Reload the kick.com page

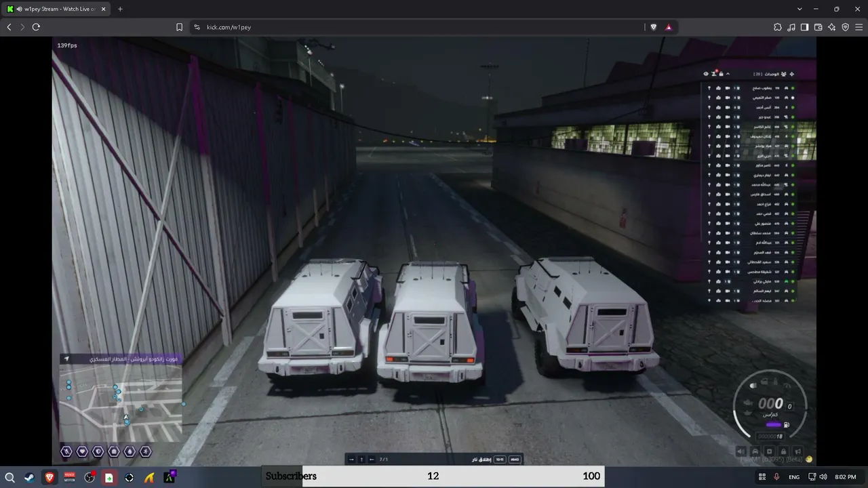click(36, 27)
